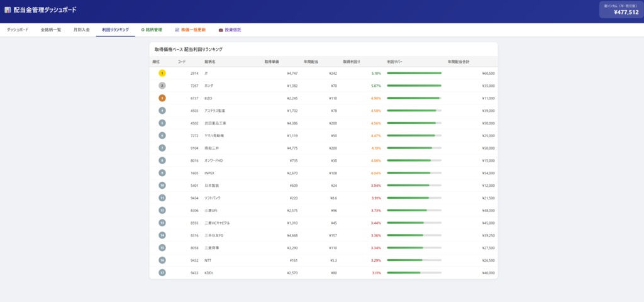
Task: Click the 順位 column header
Action: [156, 62]
